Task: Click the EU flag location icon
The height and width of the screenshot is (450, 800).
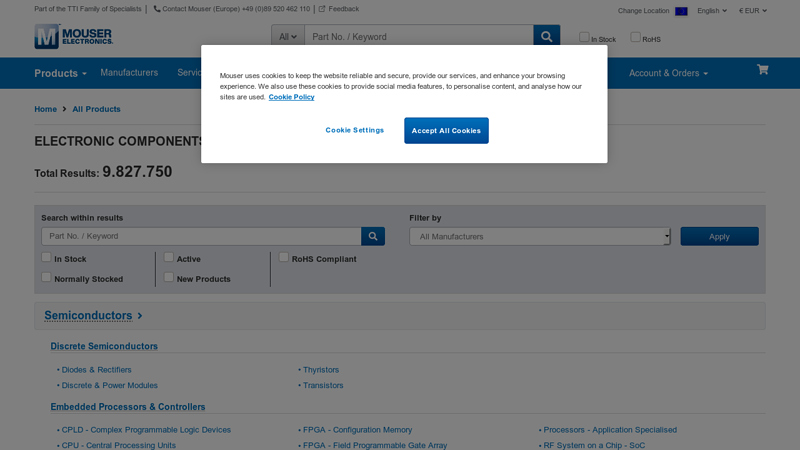Action: point(681,11)
